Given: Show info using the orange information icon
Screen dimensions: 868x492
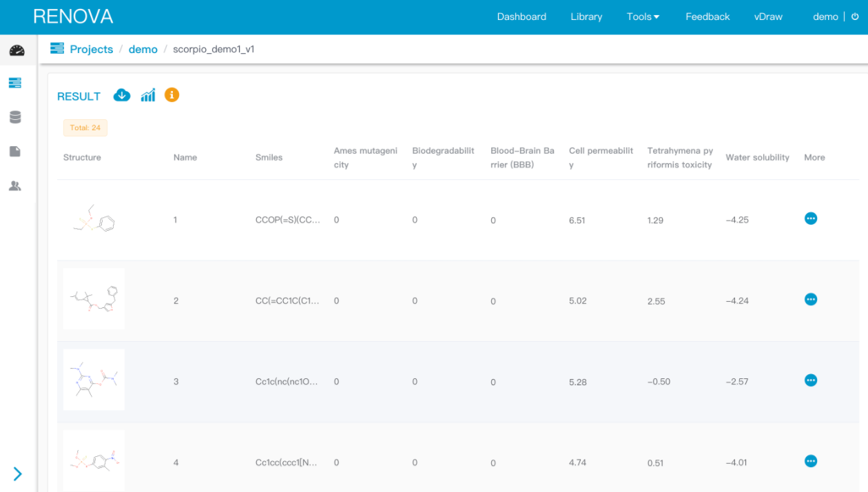Looking at the screenshot, I should click(x=172, y=95).
